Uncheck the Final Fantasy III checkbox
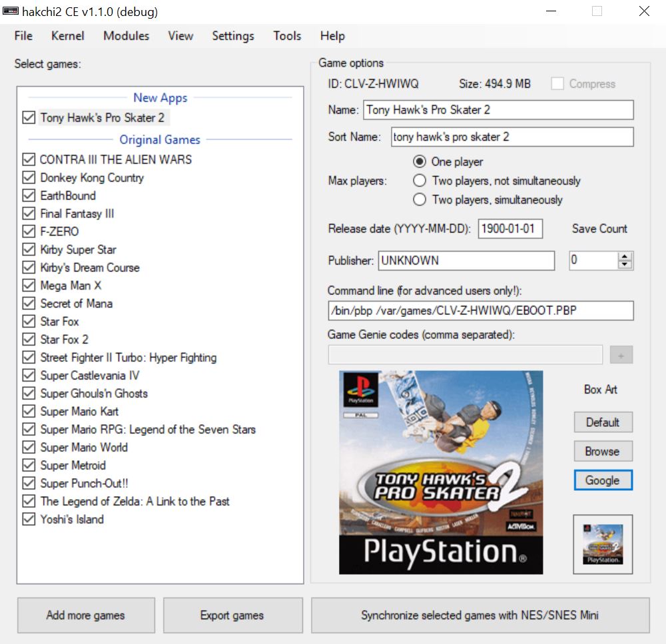The width and height of the screenshot is (666, 644). pos(29,213)
